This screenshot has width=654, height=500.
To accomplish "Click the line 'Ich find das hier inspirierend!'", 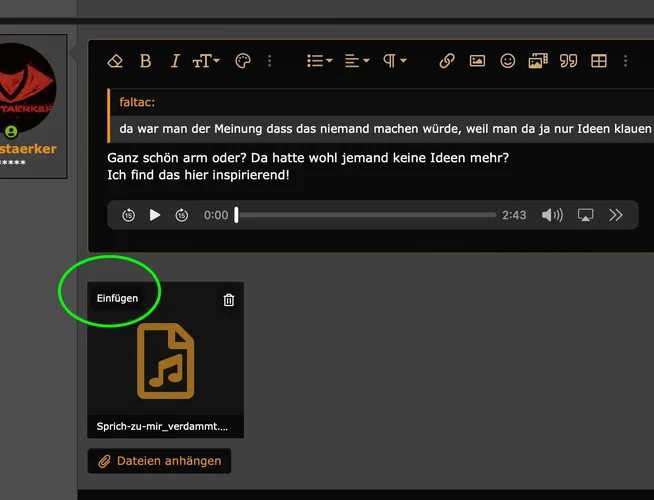I will pos(198,175).
